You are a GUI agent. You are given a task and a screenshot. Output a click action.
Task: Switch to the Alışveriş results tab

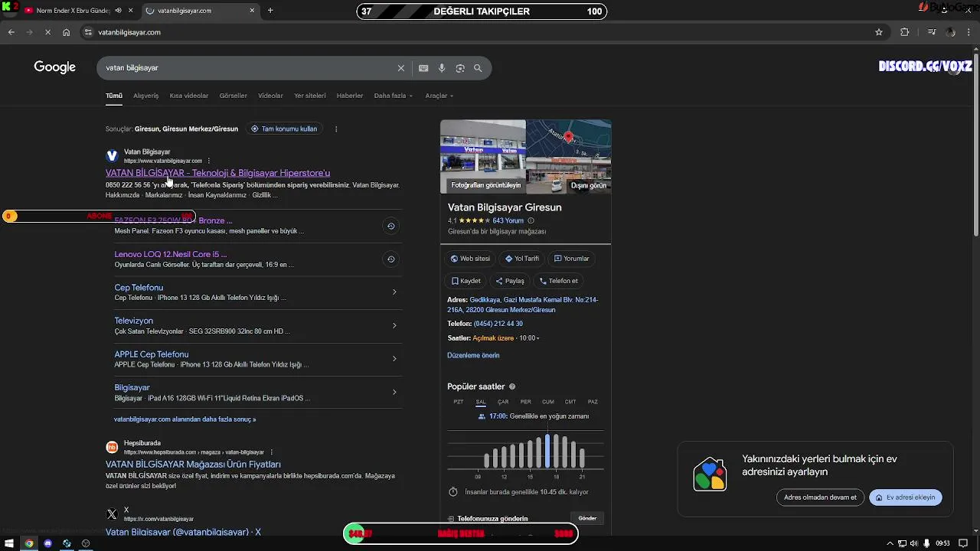pos(145,96)
